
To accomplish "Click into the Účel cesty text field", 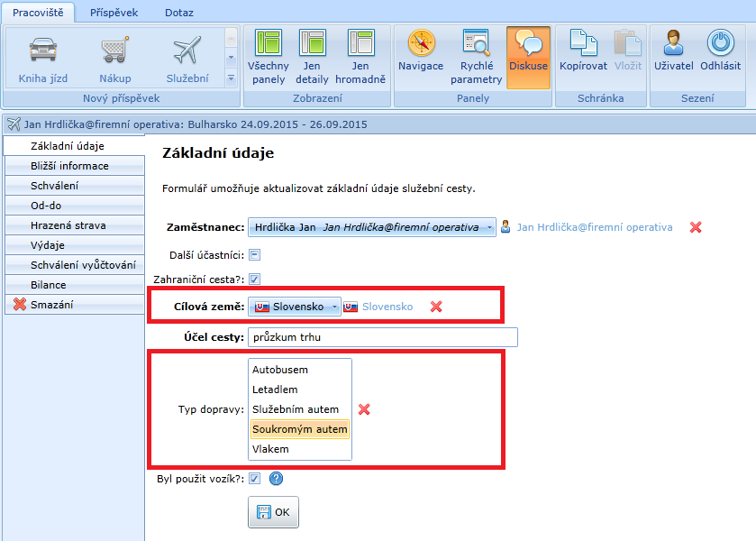I will [383, 337].
